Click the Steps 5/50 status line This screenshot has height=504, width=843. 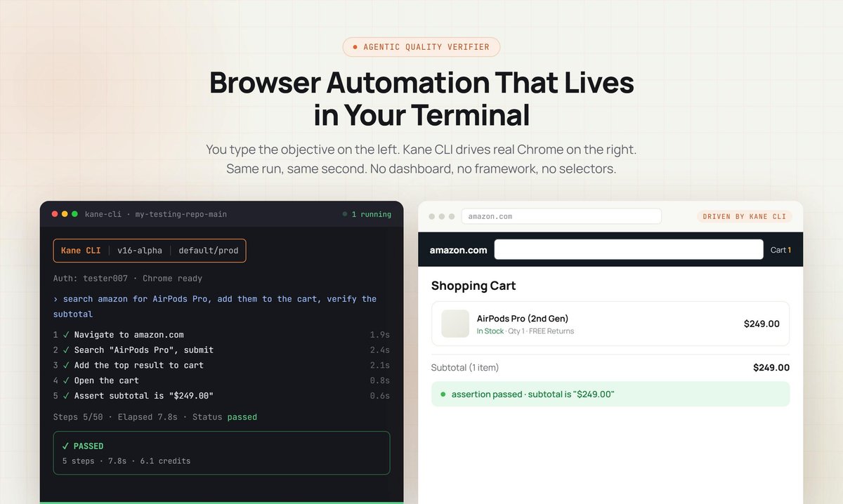[155, 417]
